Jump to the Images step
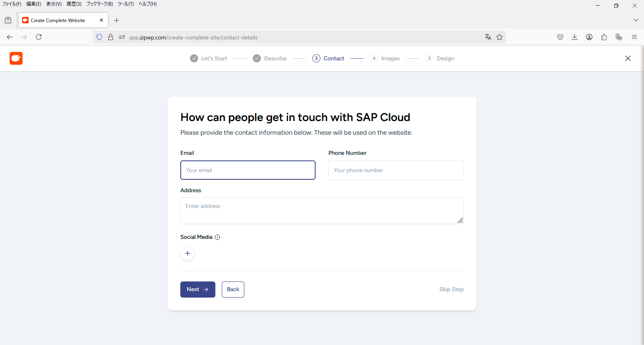Viewport: 644px width, 345px height. tap(385, 58)
